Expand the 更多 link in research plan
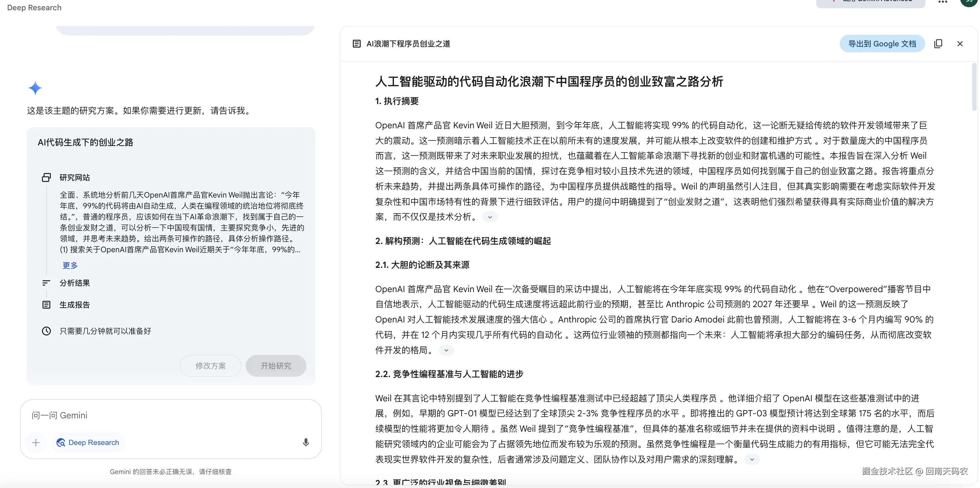980x488 pixels. pos(70,265)
